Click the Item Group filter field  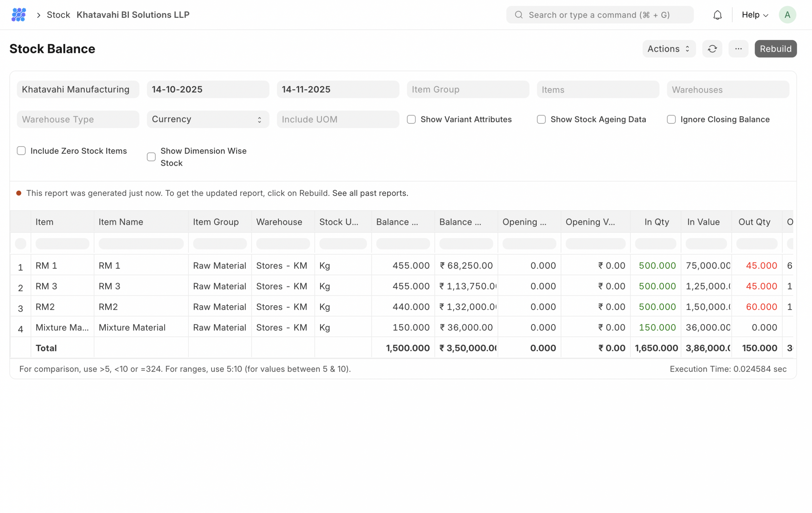tap(467, 89)
